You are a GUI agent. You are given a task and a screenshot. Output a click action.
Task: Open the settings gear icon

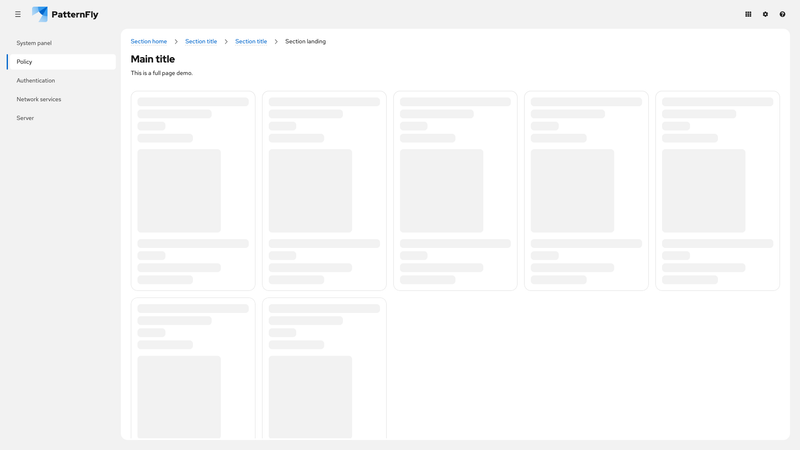click(x=765, y=14)
